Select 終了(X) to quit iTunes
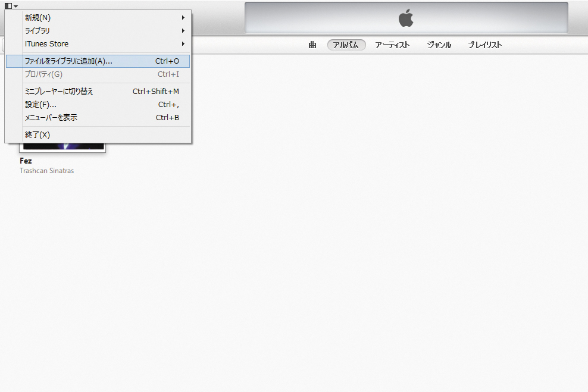Screen dimensions: 588x392 coord(98,135)
